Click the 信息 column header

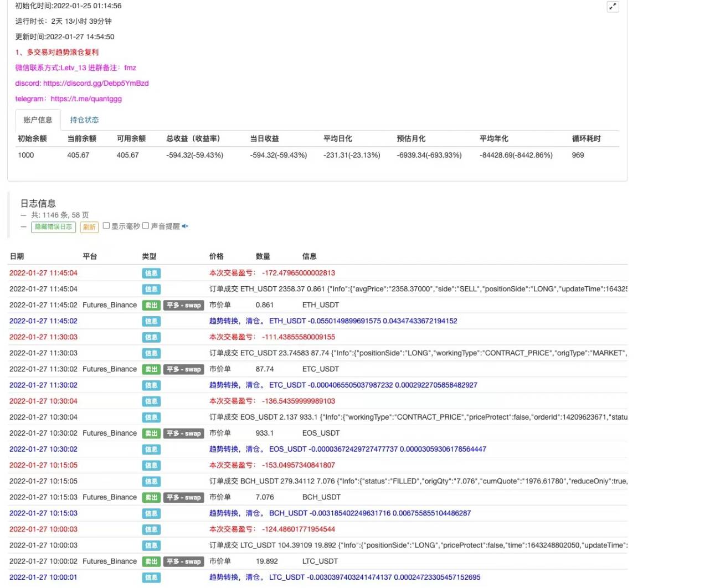310,256
